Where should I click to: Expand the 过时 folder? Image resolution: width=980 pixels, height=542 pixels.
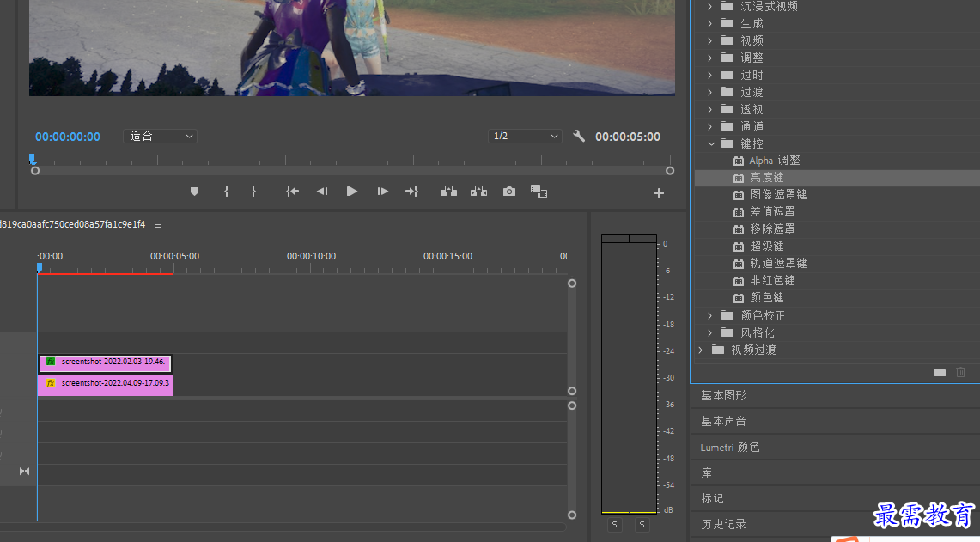point(710,75)
